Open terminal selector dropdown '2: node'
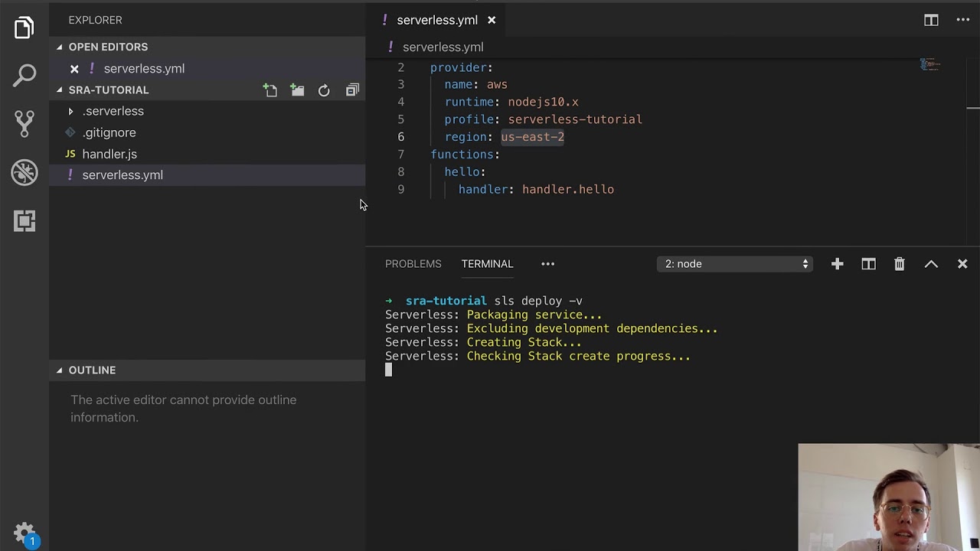 point(735,264)
